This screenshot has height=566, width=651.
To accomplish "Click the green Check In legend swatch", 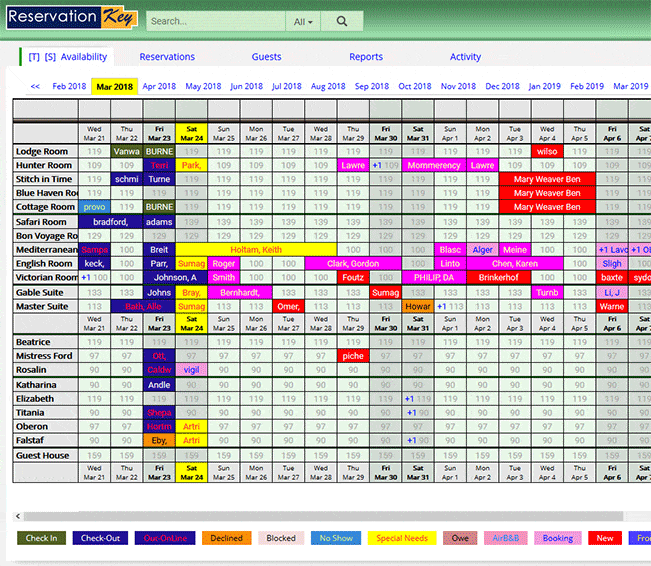I will pos(41,538).
